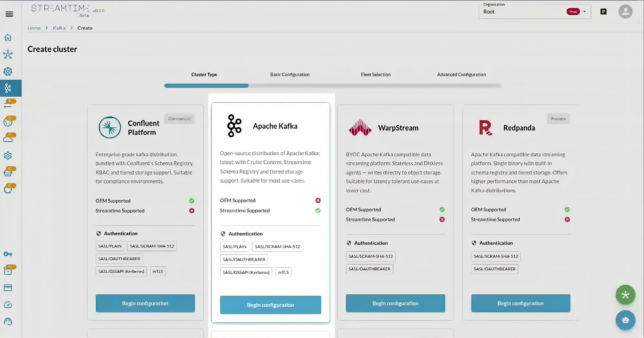The width and height of the screenshot is (644, 338).
Task: Open the key icon in sidebar
Action: (8, 254)
